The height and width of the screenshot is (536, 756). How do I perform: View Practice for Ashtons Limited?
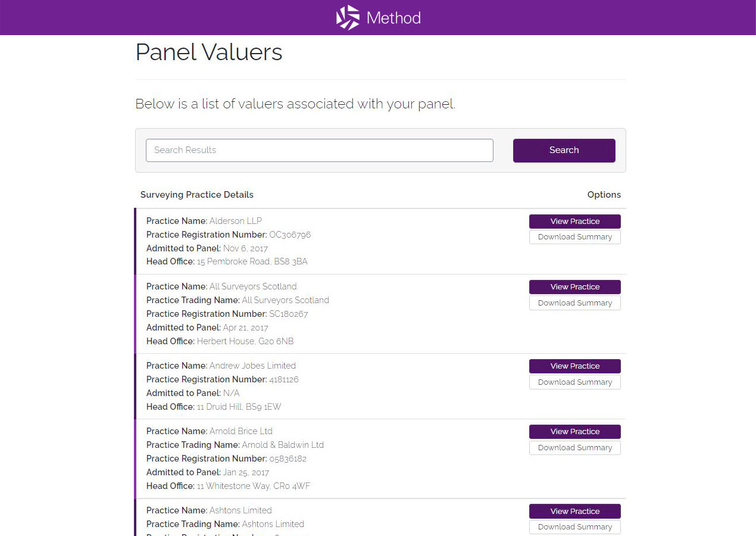(574, 512)
